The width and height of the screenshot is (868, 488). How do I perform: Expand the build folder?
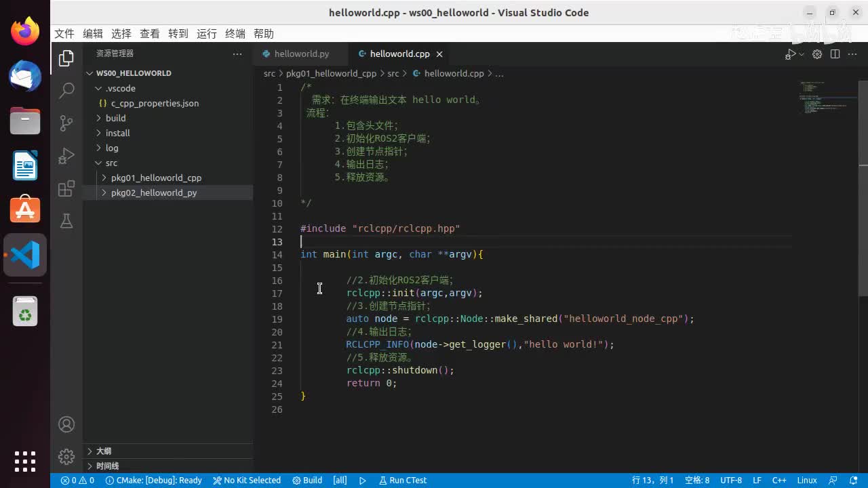tap(168, 118)
